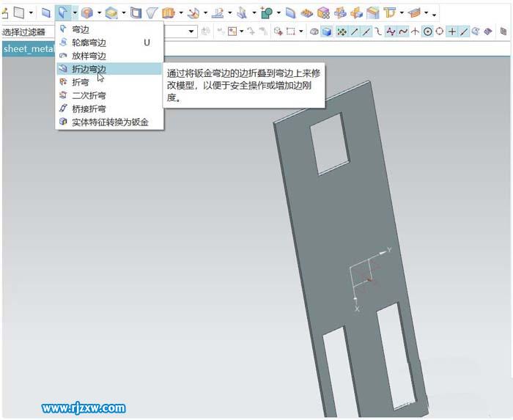
Task: Click the icon with red plus square beside filter
Action: (x=232, y=32)
